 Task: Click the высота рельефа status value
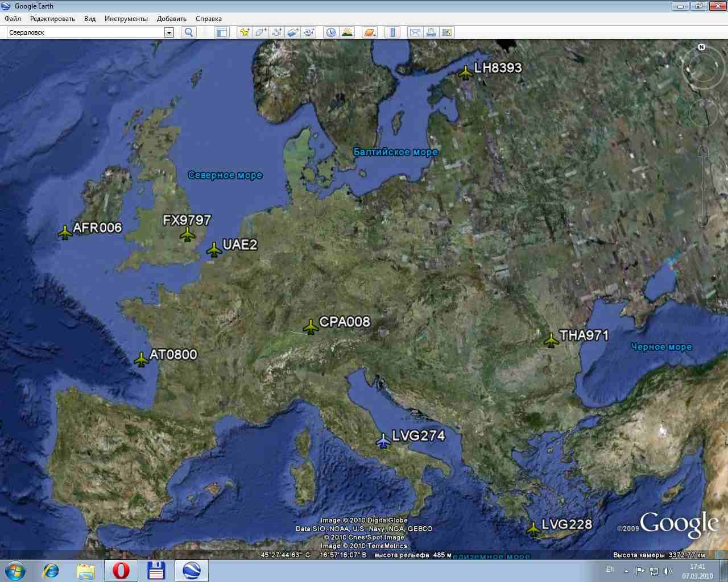pos(413,555)
